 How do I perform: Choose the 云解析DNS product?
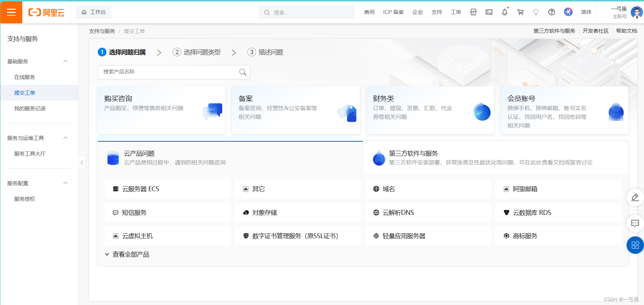428,212
